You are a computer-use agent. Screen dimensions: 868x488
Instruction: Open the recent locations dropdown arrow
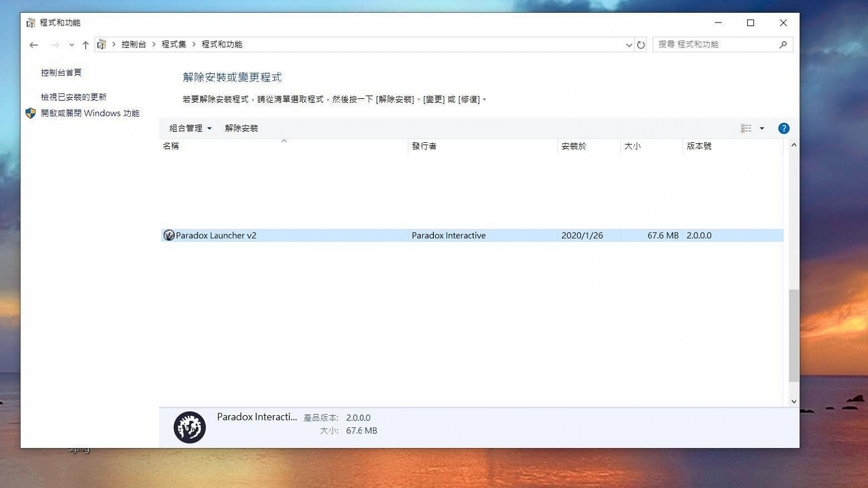(71, 45)
